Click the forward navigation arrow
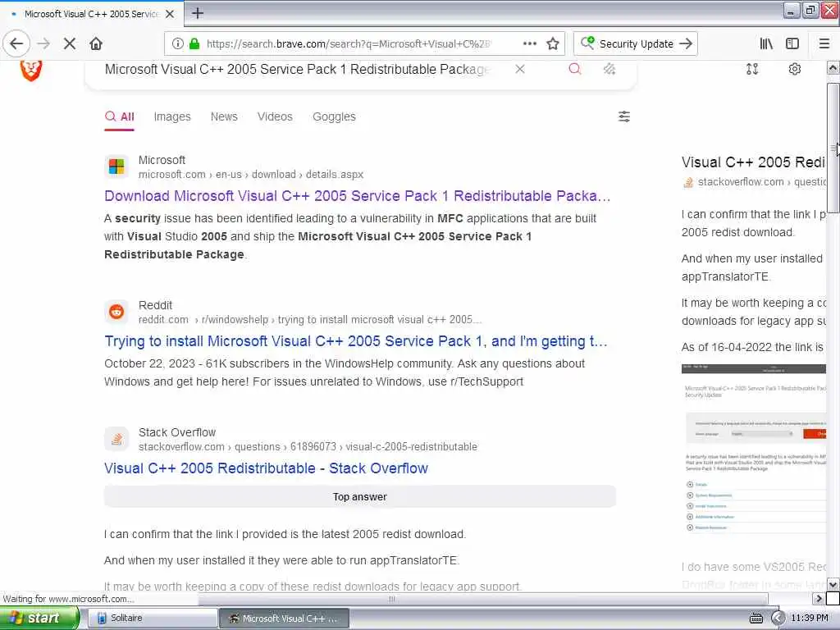This screenshot has height=630, width=840. pyautogui.click(x=43, y=43)
